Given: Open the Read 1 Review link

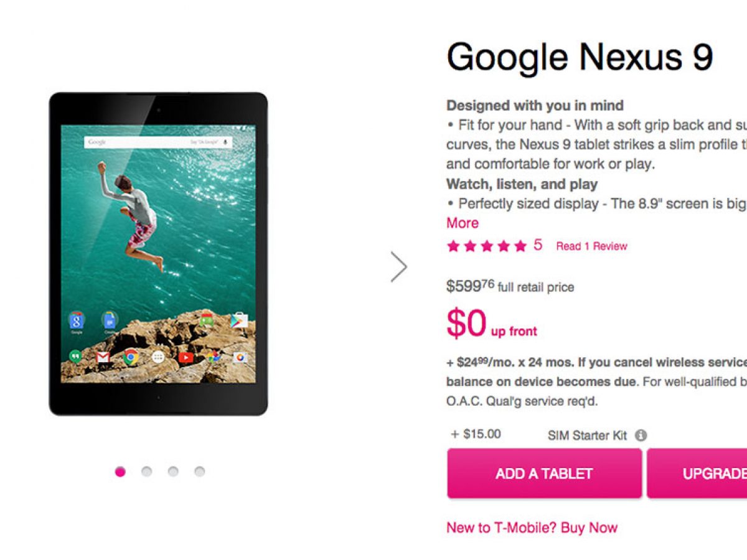Looking at the screenshot, I should pyautogui.click(x=591, y=246).
